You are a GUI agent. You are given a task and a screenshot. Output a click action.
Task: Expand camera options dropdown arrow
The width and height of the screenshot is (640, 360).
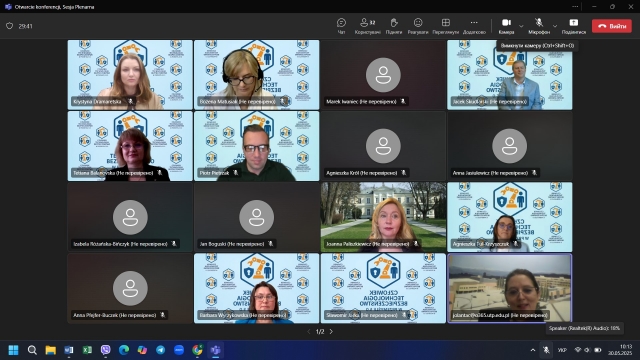[x=521, y=26]
